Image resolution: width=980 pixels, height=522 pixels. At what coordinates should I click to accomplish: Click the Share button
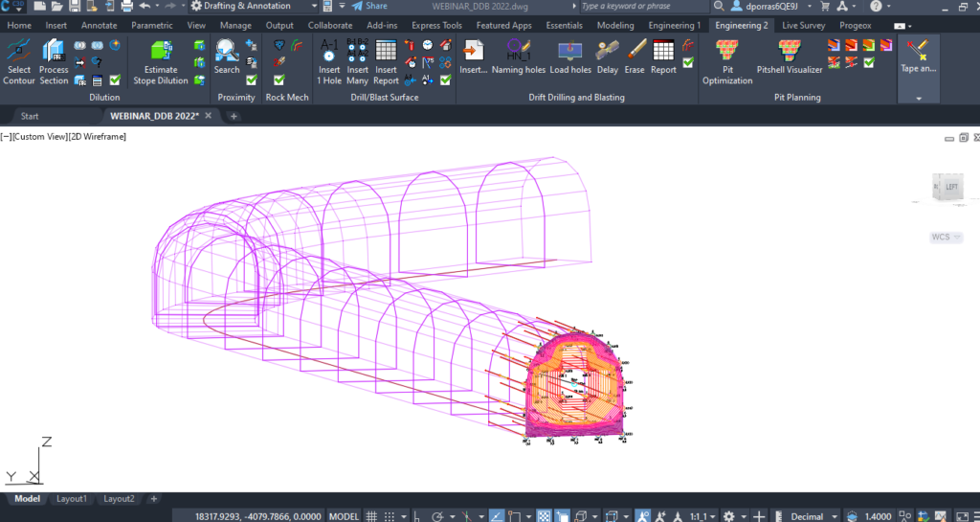coord(369,7)
